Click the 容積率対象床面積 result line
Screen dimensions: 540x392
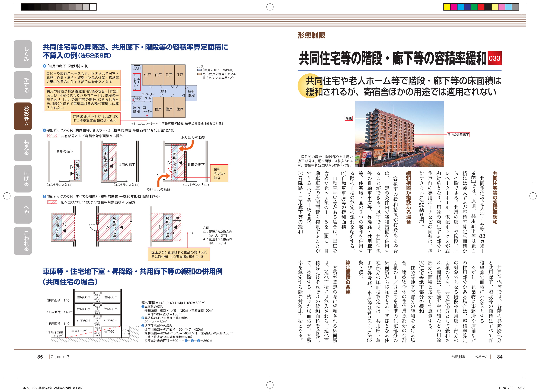tap(178, 341)
